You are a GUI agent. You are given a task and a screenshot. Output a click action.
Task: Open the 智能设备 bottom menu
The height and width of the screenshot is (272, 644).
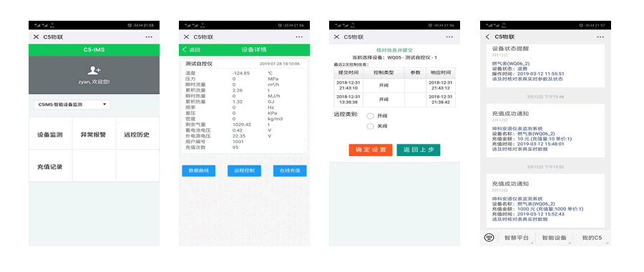point(554,238)
